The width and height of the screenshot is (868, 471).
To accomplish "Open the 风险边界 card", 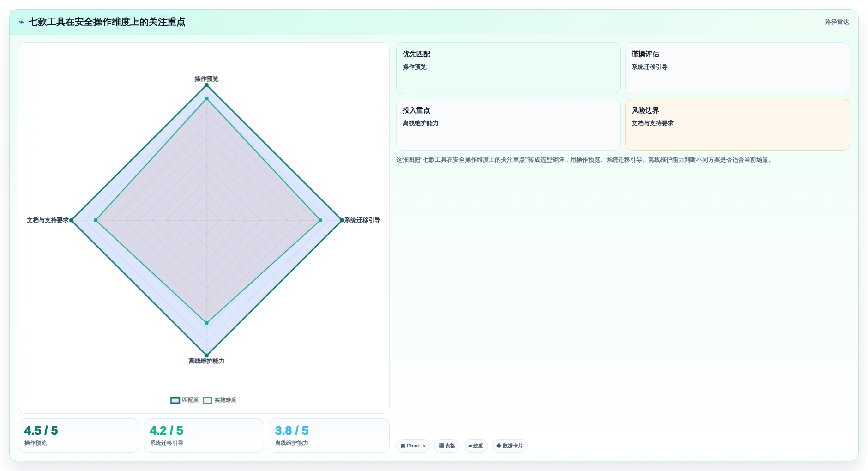I will (x=737, y=125).
